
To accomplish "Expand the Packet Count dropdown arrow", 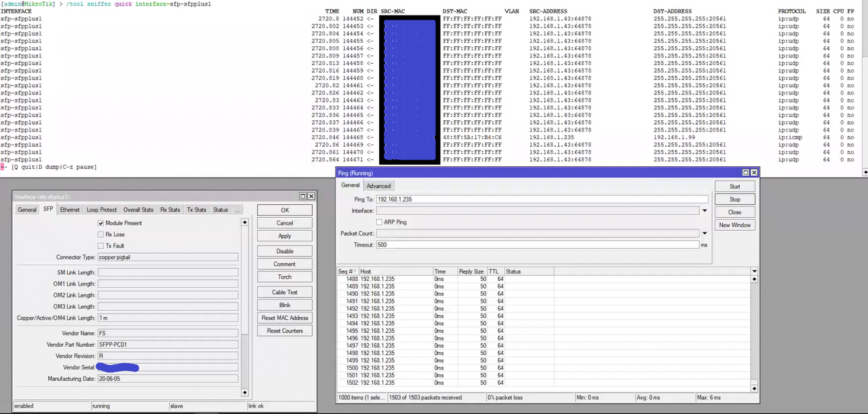I will tap(705, 233).
